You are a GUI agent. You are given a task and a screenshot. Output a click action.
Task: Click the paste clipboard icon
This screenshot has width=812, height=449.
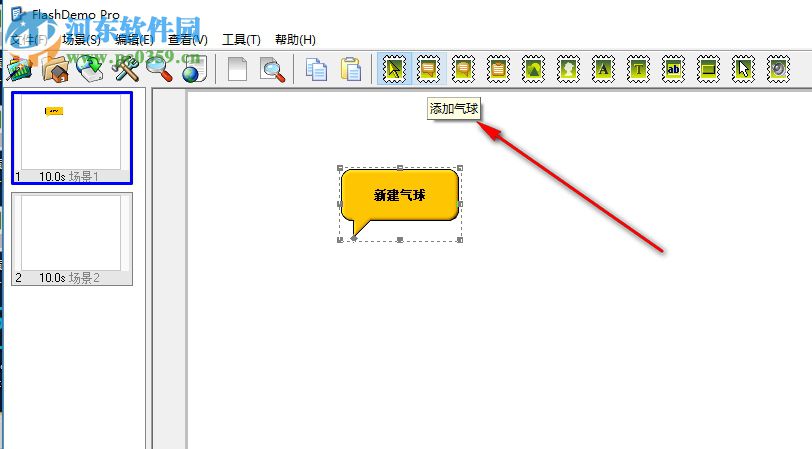tap(351, 69)
